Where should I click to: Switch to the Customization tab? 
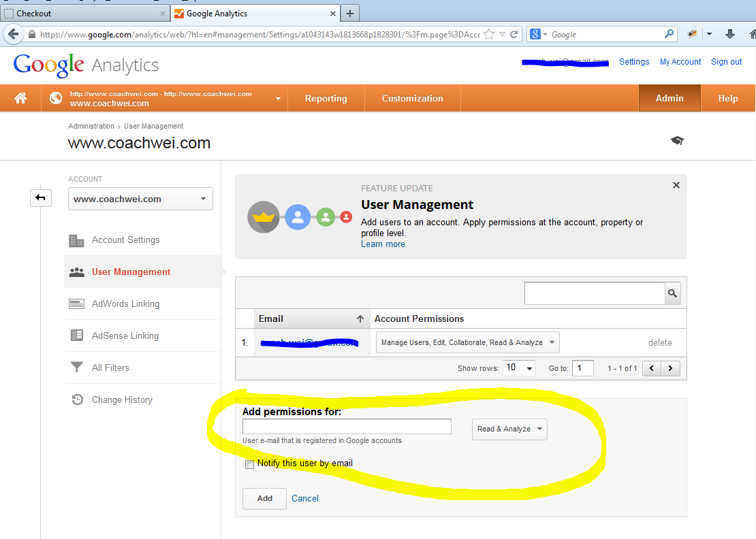pyautogui.click(x=412, y=98)
